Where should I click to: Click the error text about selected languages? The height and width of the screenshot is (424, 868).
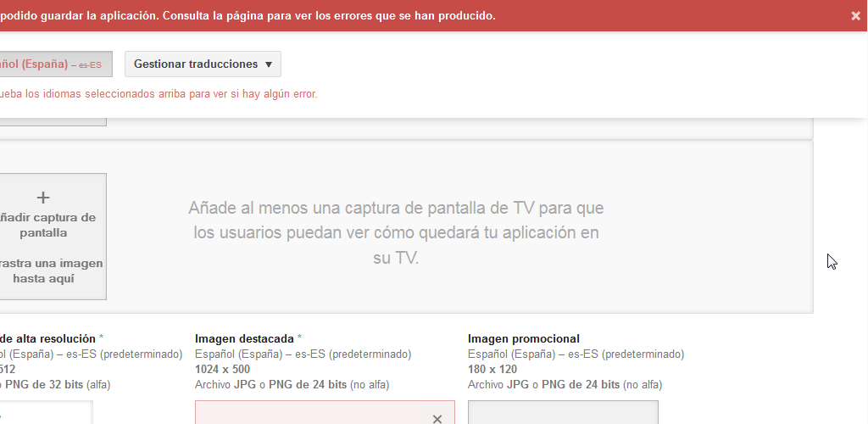(x=159, y=94)
